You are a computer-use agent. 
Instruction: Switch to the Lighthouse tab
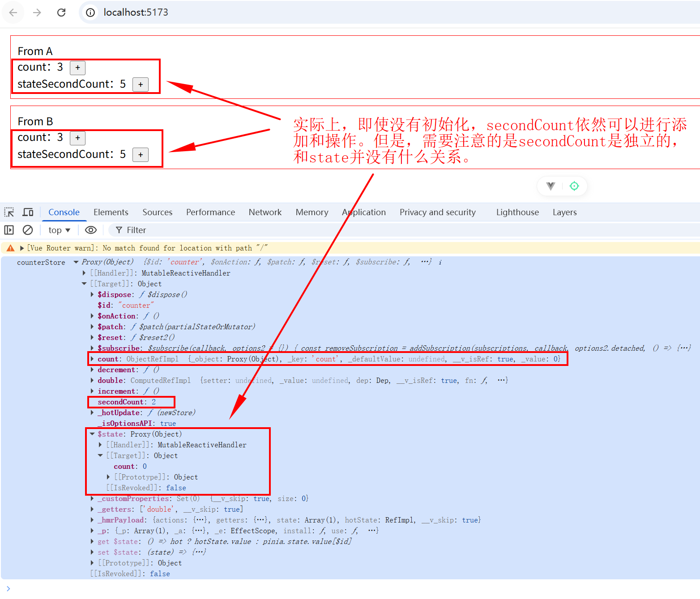(518, 212)
